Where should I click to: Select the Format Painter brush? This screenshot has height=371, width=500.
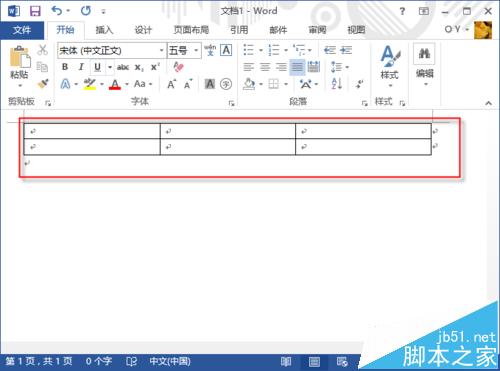[42, 84]
